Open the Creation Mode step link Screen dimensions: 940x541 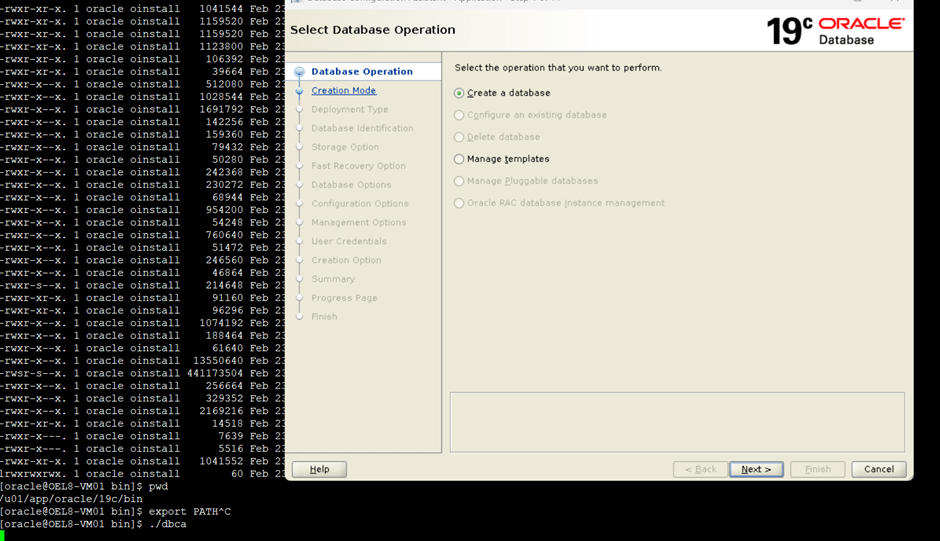[343, 91]
